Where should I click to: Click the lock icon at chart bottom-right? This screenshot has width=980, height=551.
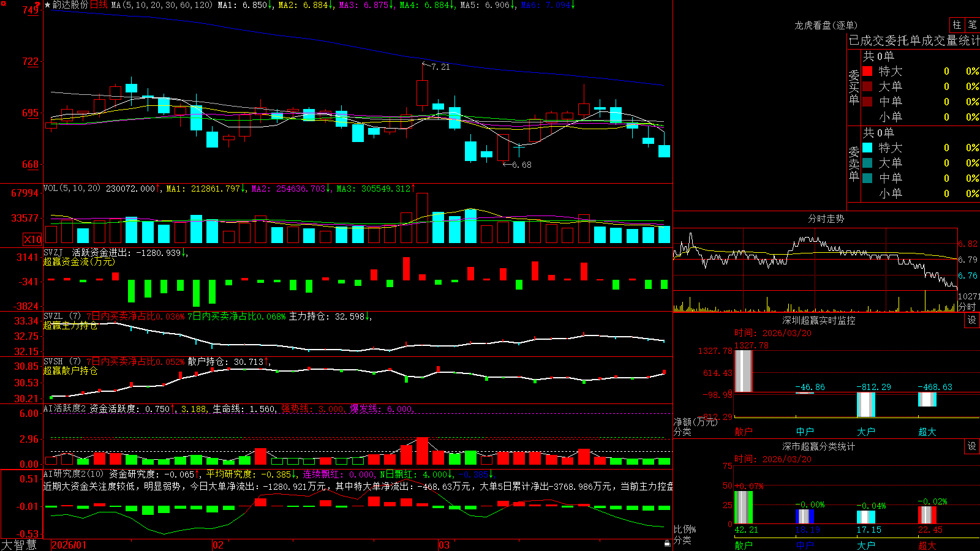tap(668, 544)
